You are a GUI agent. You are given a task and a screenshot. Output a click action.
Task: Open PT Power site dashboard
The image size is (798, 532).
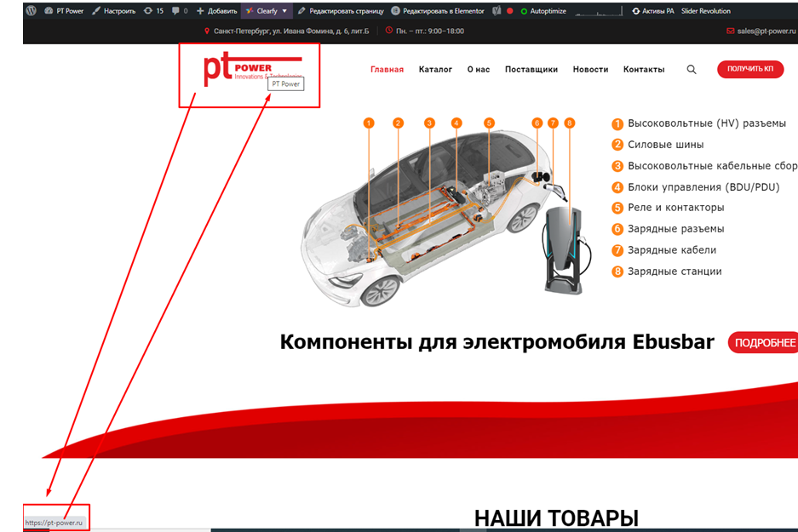(64, 11)
